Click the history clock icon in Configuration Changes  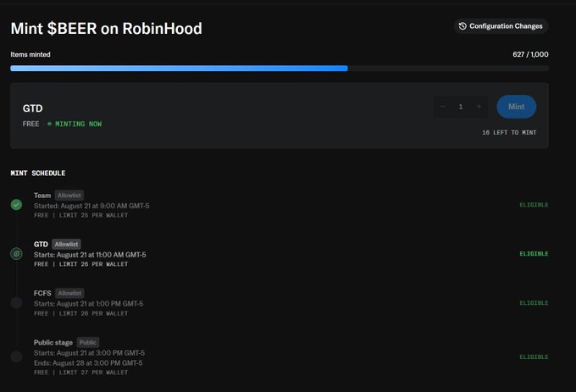pyautogui.click(x=462, y=26)
